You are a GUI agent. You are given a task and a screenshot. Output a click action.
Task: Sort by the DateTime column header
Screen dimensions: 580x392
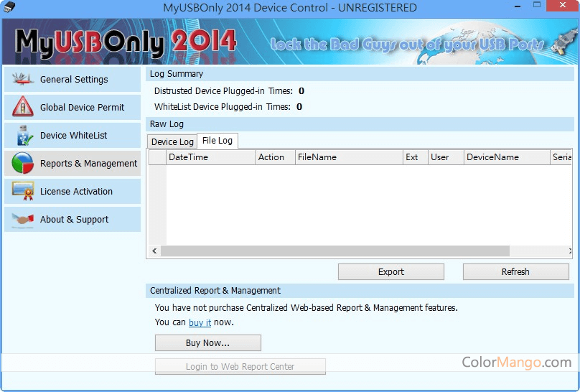pyautogui.click(x=210, y=157)
